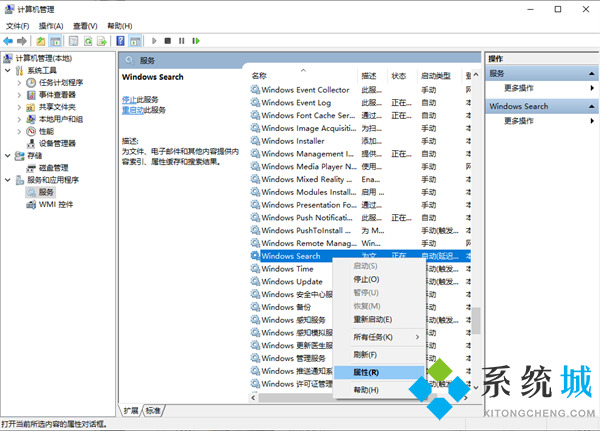Viewport: 600px width, 431px height.
Task: Choose 属性(R) from the context menu
Action: 380,372
